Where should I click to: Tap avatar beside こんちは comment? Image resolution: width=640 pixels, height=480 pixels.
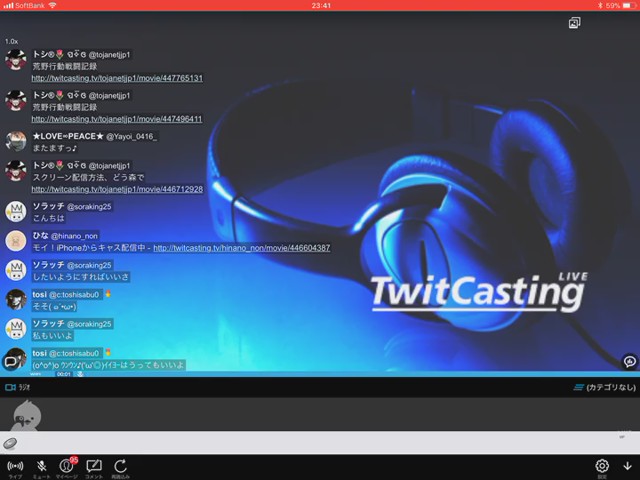tap(16, 211)
